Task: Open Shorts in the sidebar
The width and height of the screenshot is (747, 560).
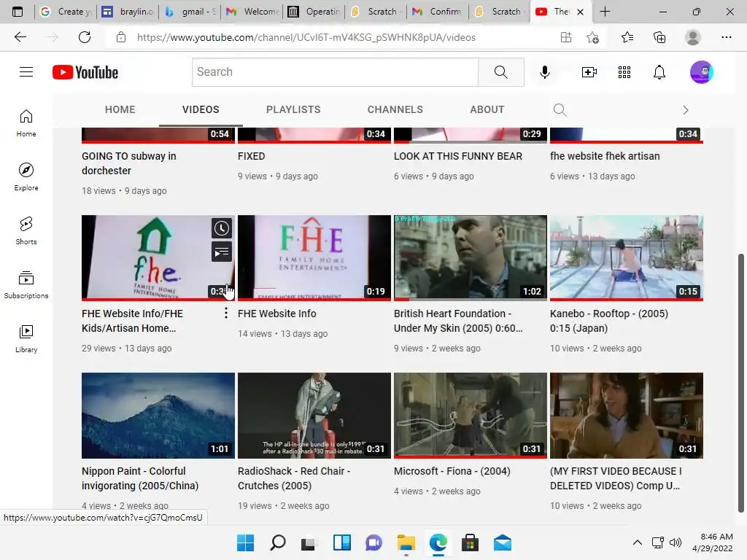Action: pyautogui.click(x=26, y=230)
